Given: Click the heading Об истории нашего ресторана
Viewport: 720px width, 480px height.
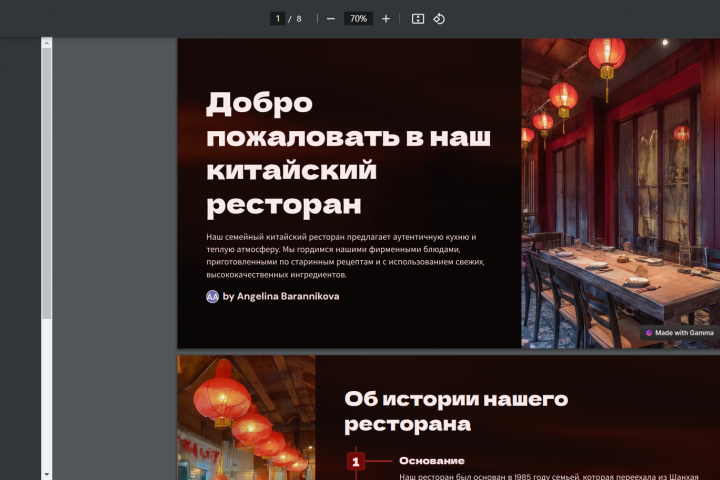Looking at the screenshot, I should 456,412.
